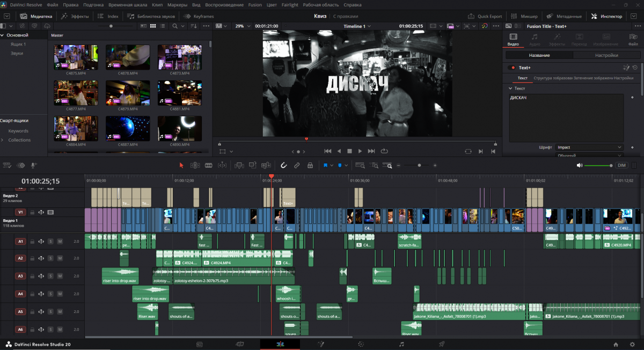Open the marker color dropdown arrow
This screenshot has width=644, height=350.
[x=345, y=166]
